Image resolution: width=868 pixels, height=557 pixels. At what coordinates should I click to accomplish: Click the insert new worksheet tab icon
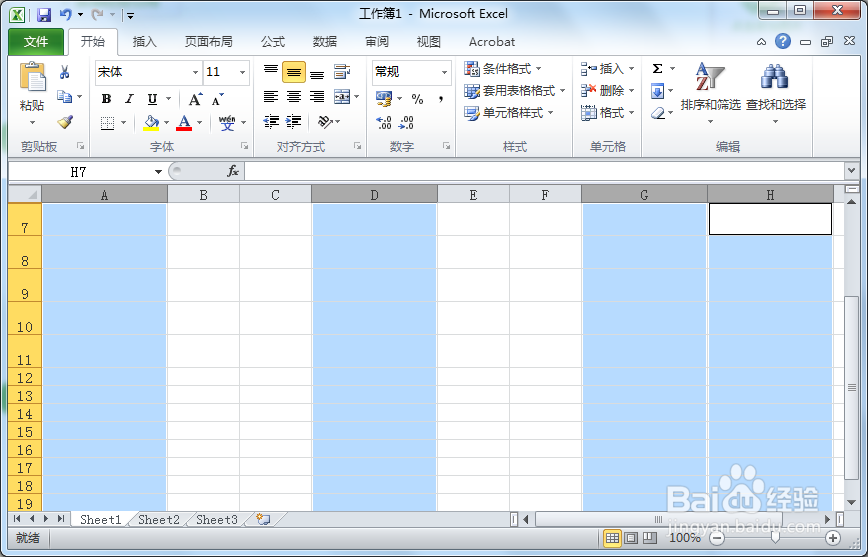click(x=263, y=519)
